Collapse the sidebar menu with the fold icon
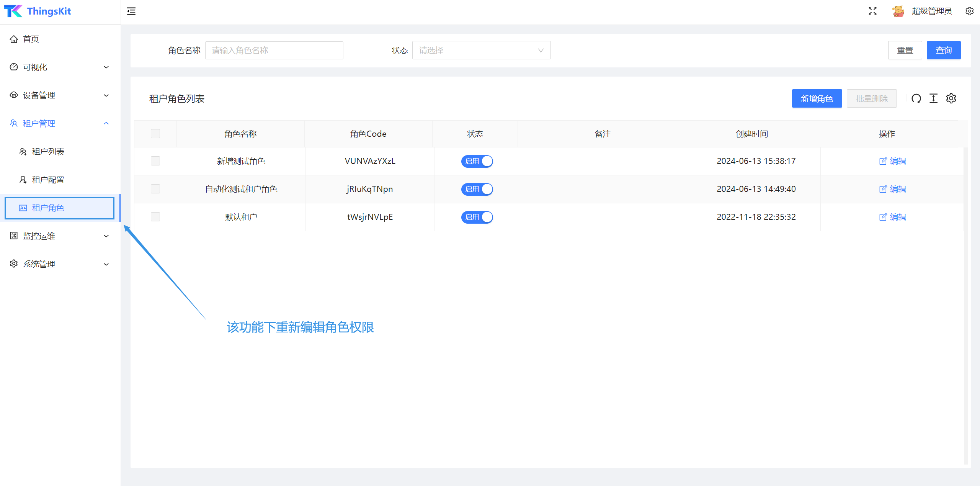The height and width of the screenshot is (486, 980). click(x=131, y=11)
